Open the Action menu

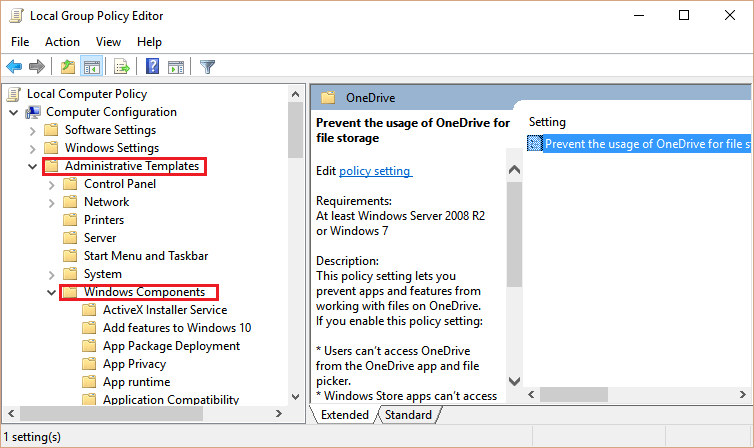coord(63,42)
